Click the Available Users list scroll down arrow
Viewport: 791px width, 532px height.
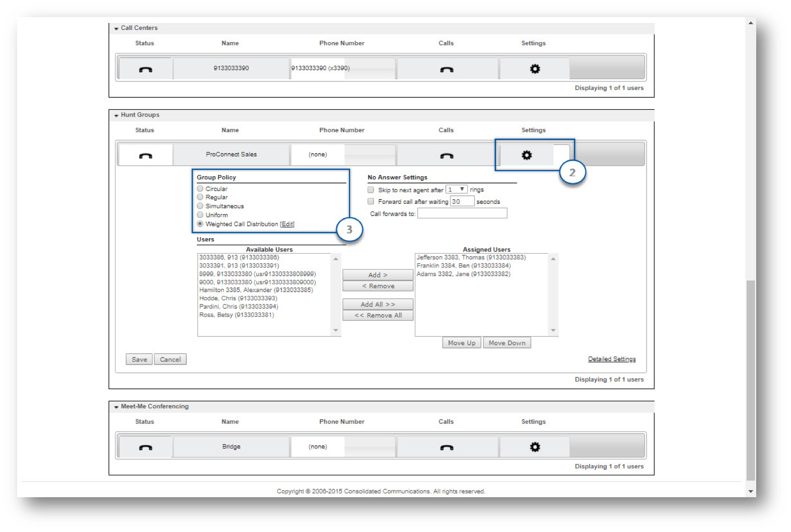click(x=336, y=331)
